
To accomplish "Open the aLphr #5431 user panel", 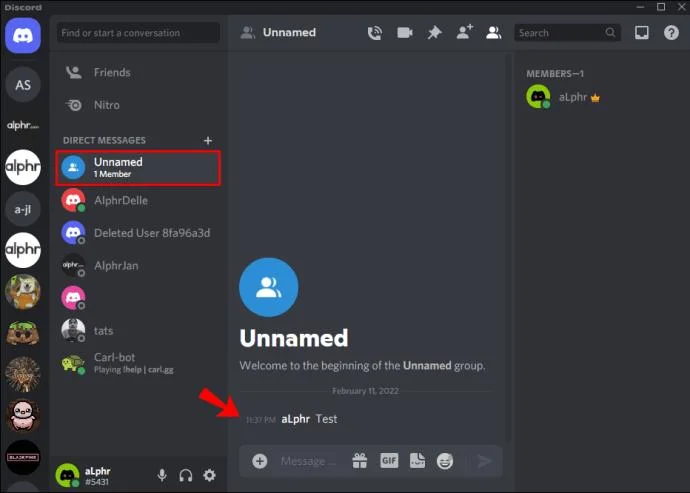I will (x=83, y=475).
